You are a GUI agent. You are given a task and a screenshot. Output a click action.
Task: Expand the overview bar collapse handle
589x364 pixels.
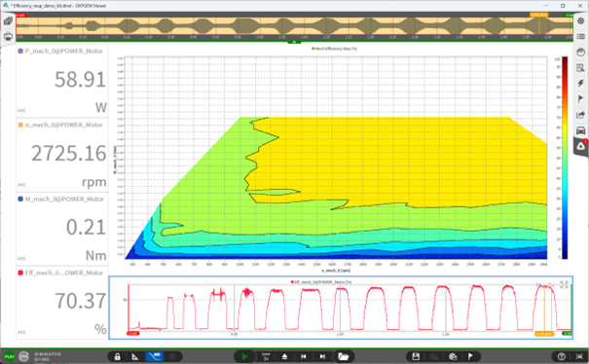click(x=294, y=42)
